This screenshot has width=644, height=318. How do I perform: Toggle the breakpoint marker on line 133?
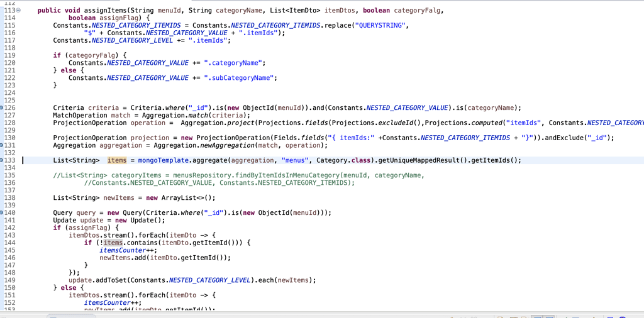pyautogui.click(x=2, y=160)
